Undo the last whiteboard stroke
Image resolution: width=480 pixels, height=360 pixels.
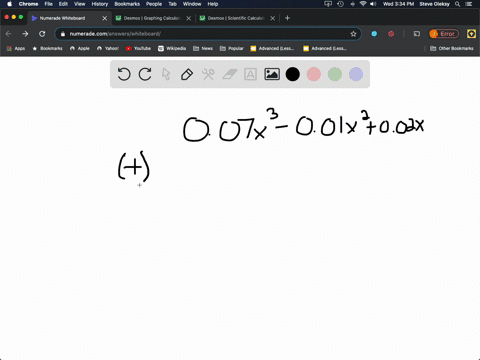tap(124, 74)
